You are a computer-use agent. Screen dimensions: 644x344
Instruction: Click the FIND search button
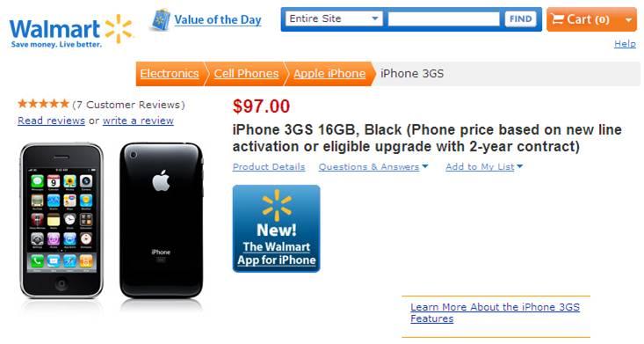(520, 19)
